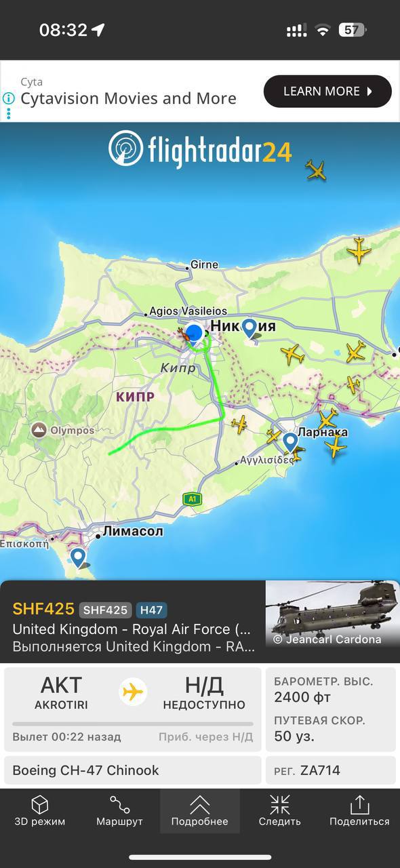
Task: Open the AKT Akrotiri departure card
Action: tap(61, 692)
